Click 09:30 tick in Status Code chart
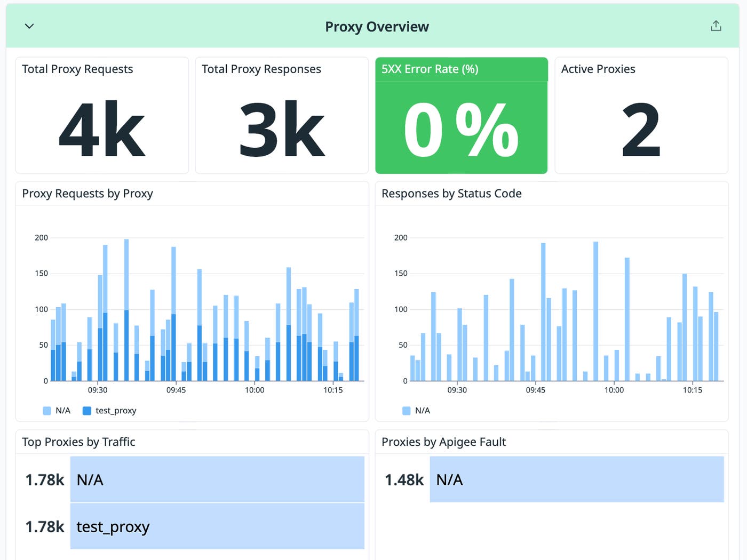 coord(457,390)
